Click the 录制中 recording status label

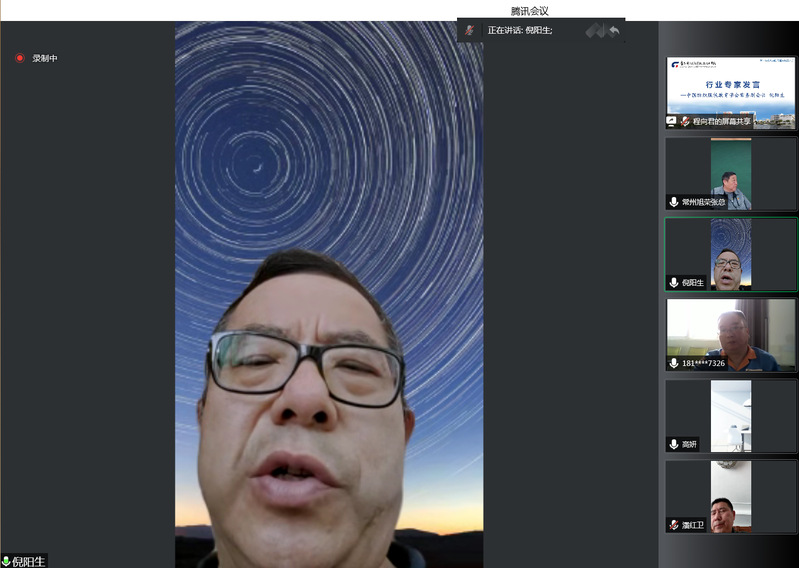click(45, 58)
